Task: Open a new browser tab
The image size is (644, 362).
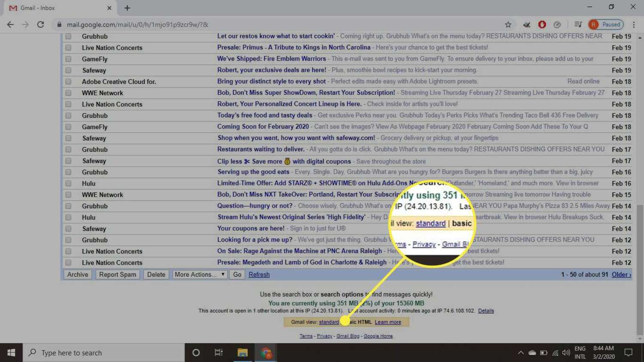Action: pyautogui.click(x=127, y=8)
